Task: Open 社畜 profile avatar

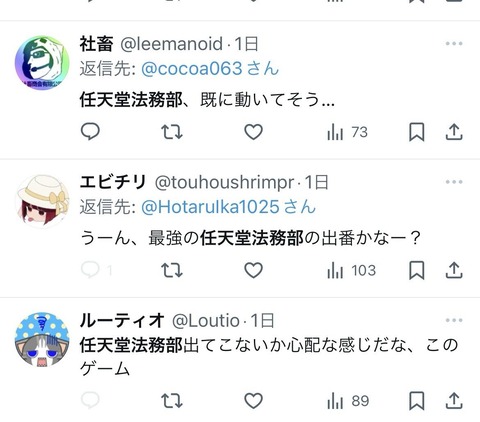Action: (42, 63)
